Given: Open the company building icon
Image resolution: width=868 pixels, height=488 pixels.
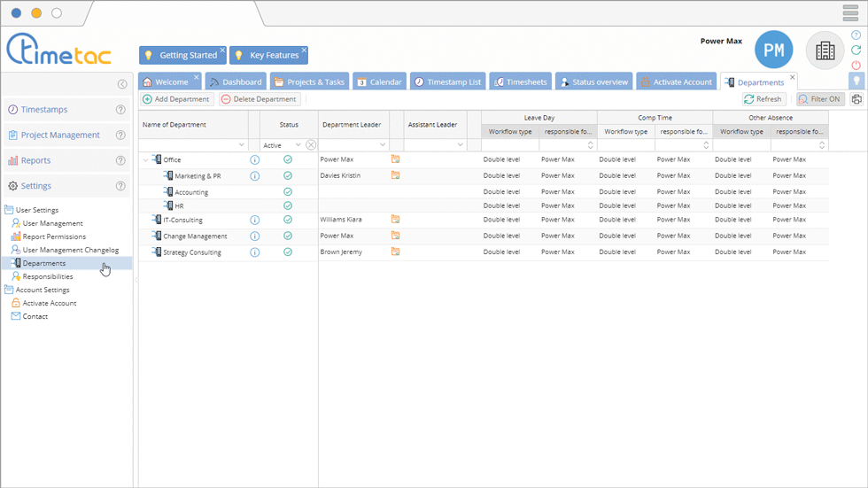Looking at the screenshot, I should point(825,50).
